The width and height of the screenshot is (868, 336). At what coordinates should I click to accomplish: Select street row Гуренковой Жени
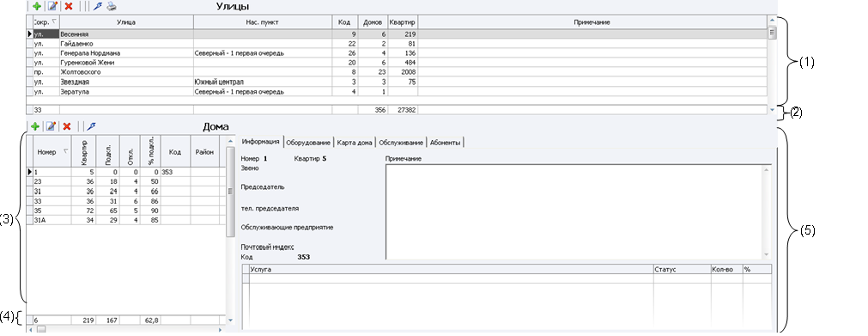[x=397, y=63]
